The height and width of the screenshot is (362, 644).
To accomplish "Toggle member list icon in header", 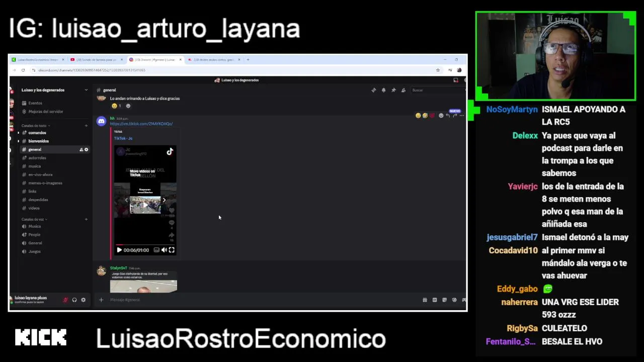I will pos(404,90).
